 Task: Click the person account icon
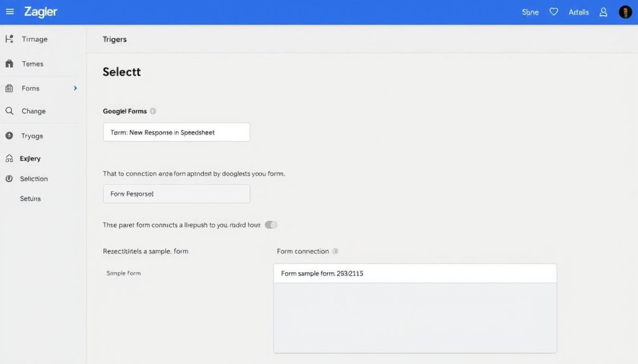click(x=603, y=12)
